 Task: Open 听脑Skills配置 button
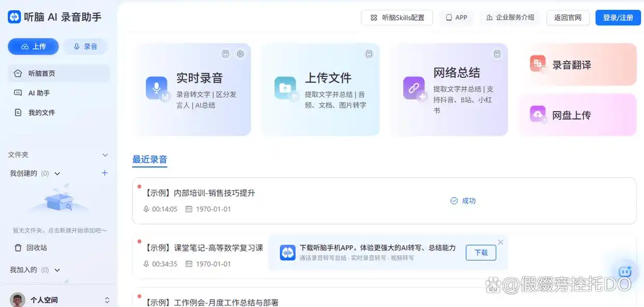(x=397, y=18)
